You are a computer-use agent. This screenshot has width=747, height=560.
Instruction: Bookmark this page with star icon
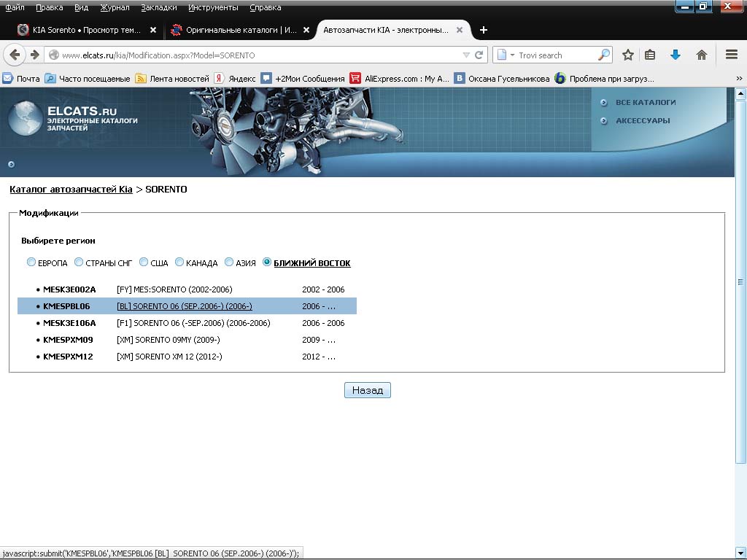point(627,55)
